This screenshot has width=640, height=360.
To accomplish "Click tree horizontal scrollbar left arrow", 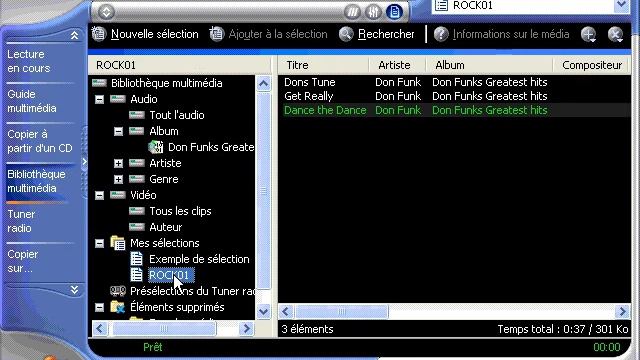I will (x=100, y=329).
